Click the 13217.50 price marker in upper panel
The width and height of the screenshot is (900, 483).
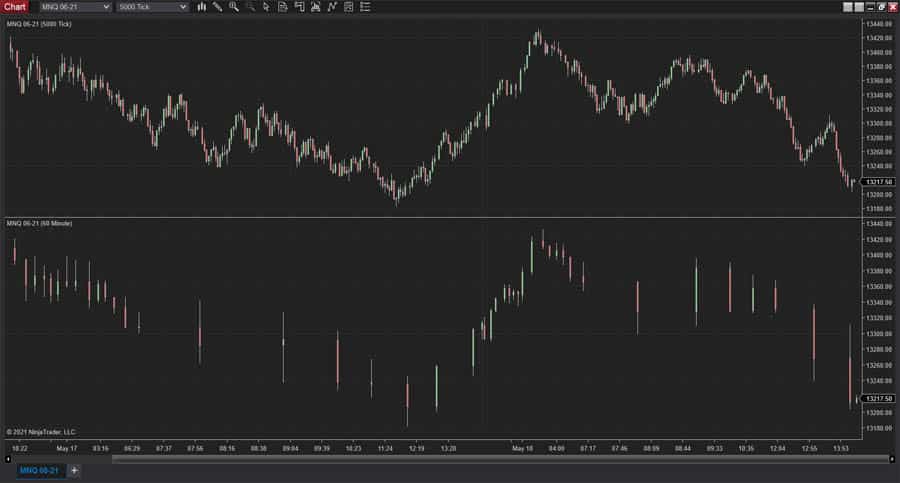879,182
